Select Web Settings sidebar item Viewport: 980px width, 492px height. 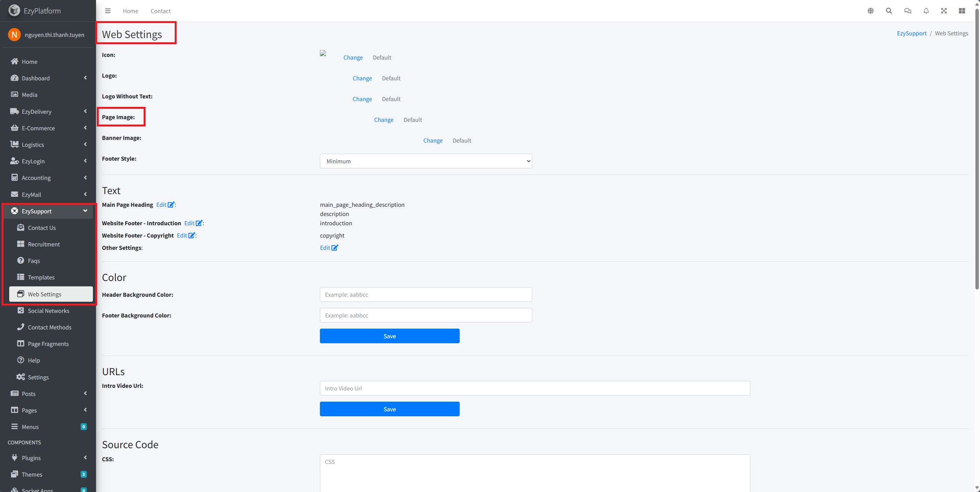[x=51, y=294]
